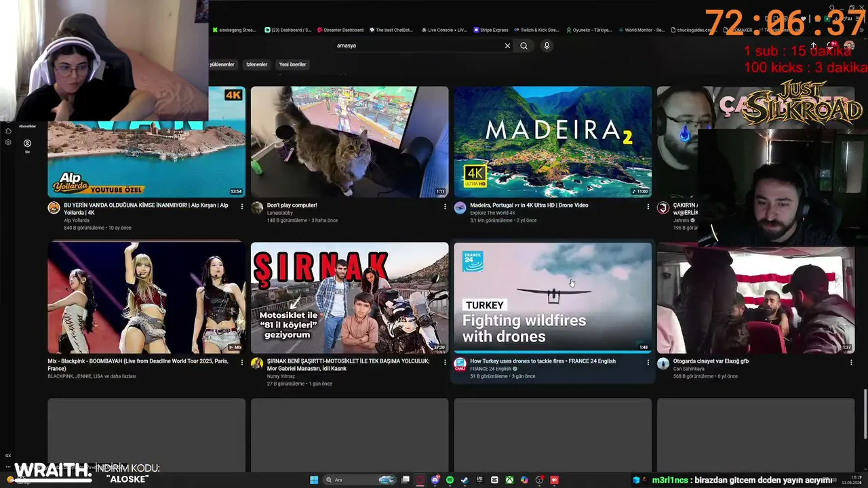Image resolution: width=868 pixels, height=488 pixels.
Task: Open more options for 'BU YERİN VAN'DA' video
Action: 242,206
